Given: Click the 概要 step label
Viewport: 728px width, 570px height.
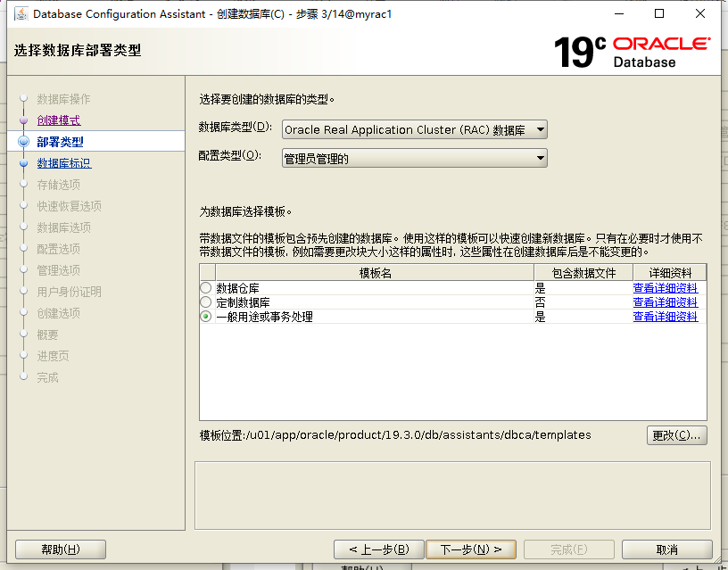Looking at the screenshot, I should click(x=48, y=335).
